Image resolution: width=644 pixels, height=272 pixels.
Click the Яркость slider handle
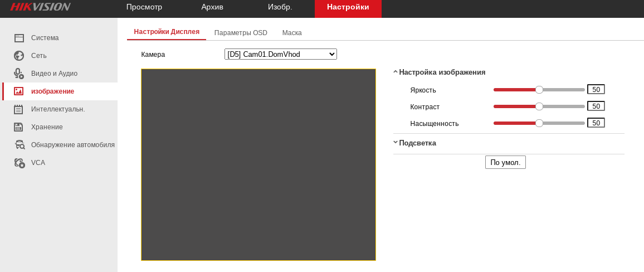point(539,90)
